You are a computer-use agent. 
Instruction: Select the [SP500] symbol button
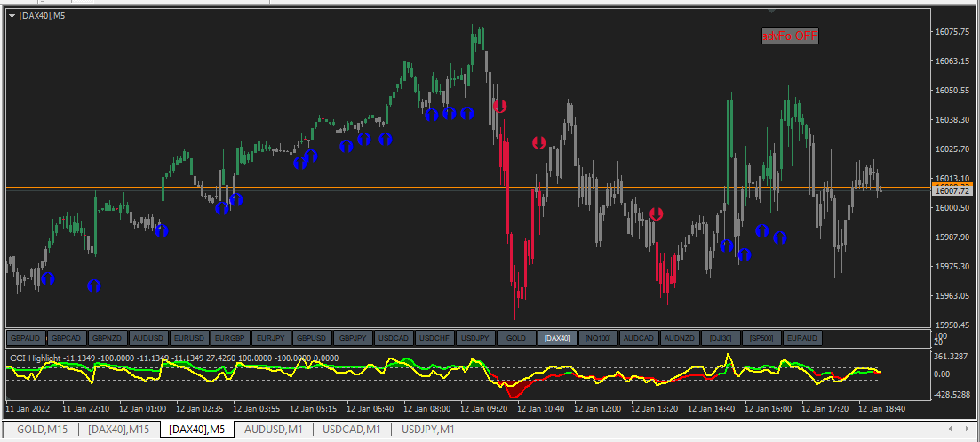point(761,338)
